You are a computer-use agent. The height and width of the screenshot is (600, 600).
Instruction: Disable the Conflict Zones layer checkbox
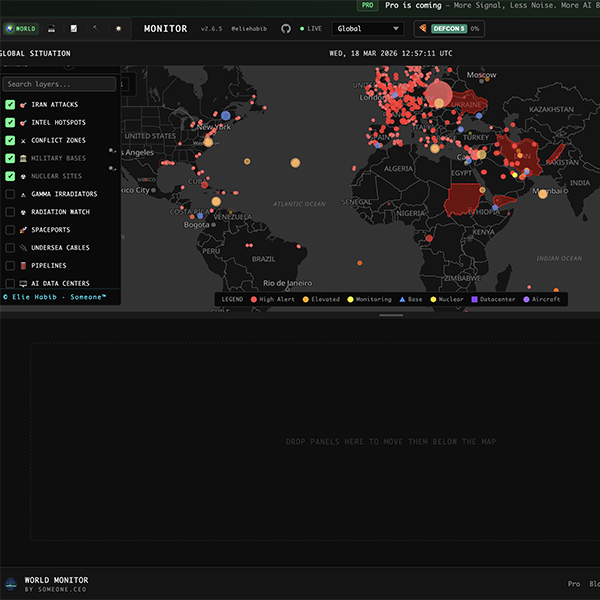[10, 140]
